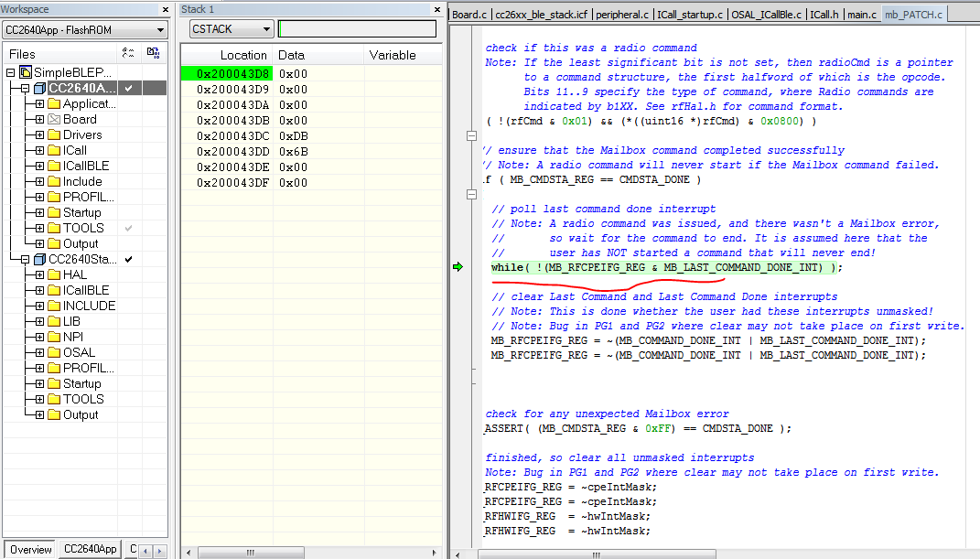The width and height of the screenshot is (980, 559).
Task: Click the build status column icon in Files header
Action: (x=128, y=54)
